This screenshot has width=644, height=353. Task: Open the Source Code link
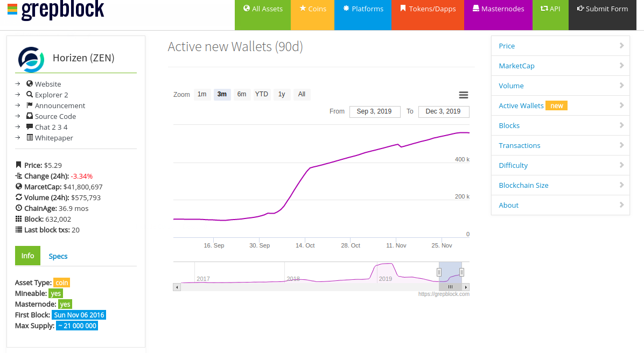click(55, 117)
